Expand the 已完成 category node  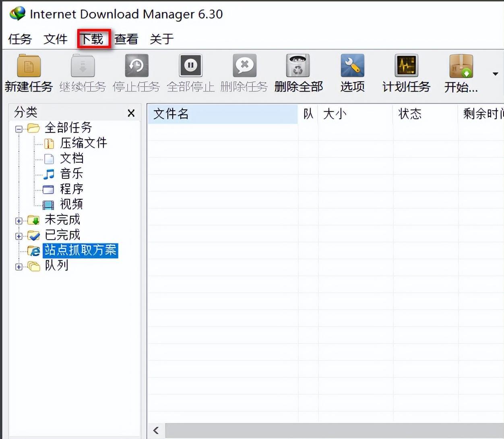(19, 236)
